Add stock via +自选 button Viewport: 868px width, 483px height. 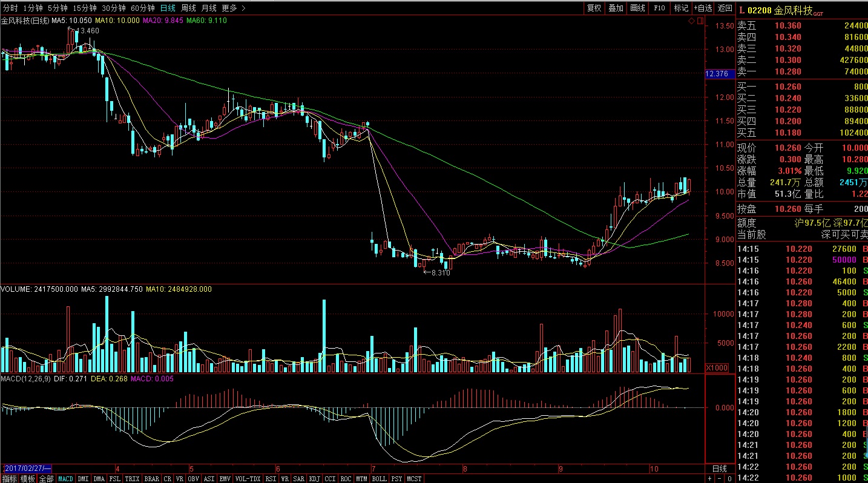[703, 8]
